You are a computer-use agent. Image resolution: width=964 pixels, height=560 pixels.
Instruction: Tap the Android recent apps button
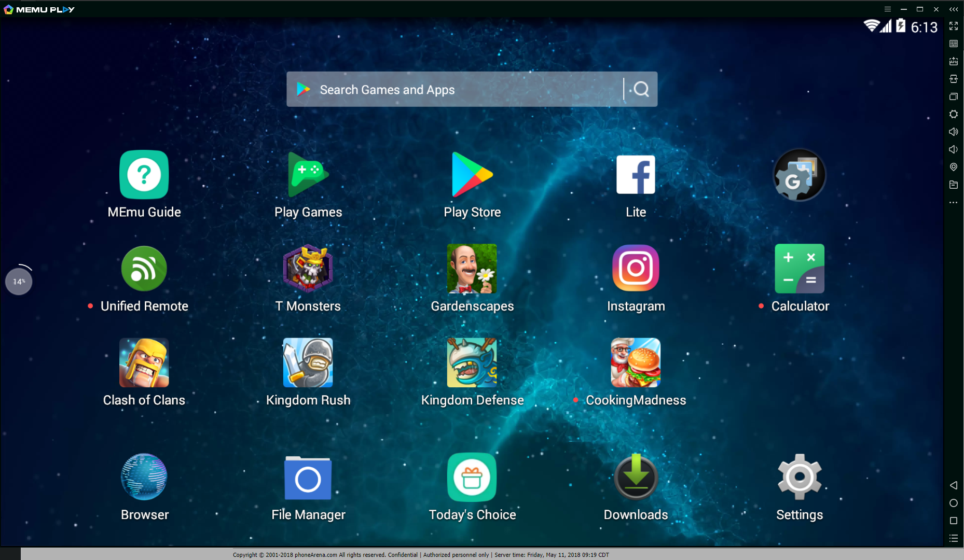[x=954, y=521]
